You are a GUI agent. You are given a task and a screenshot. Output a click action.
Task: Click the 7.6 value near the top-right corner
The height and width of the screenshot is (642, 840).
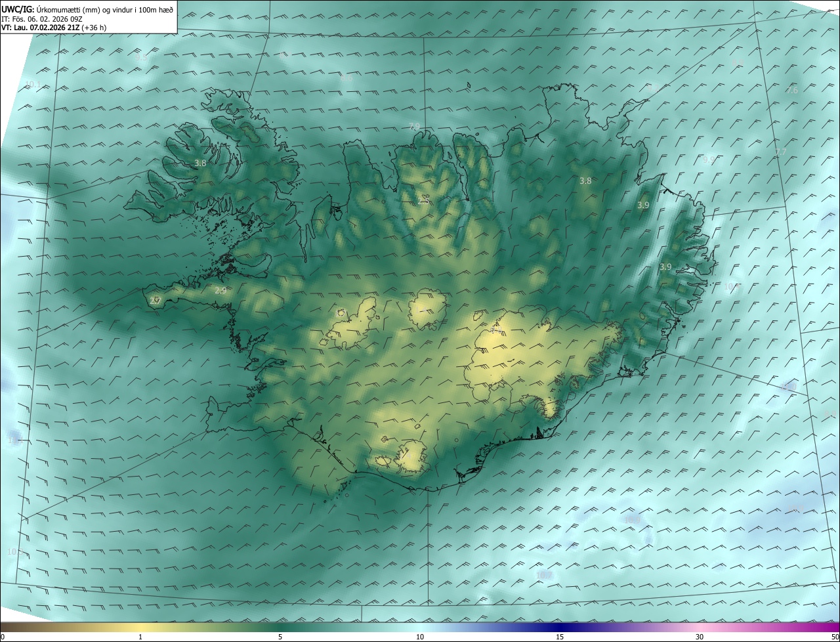click(x=792, y=90)
